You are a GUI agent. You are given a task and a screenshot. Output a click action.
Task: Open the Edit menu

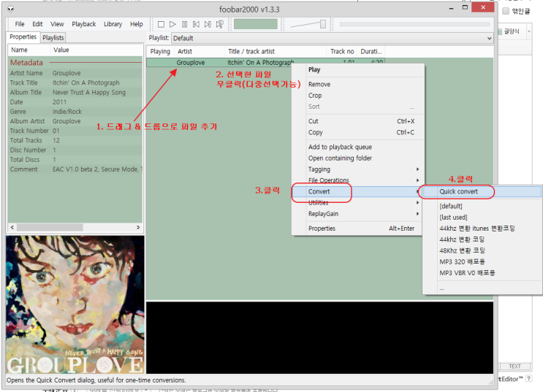[x=37, y=24]
